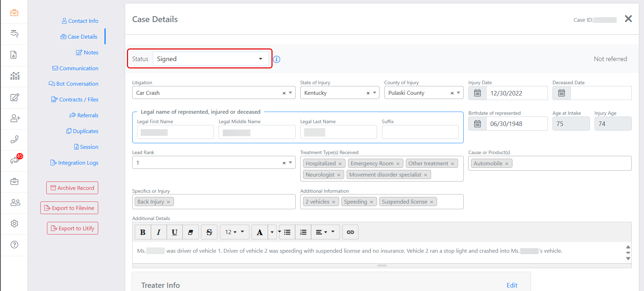This screenshot has height=291, width=644.
Task: Go to the Notes section
Action: pos(87,52)
